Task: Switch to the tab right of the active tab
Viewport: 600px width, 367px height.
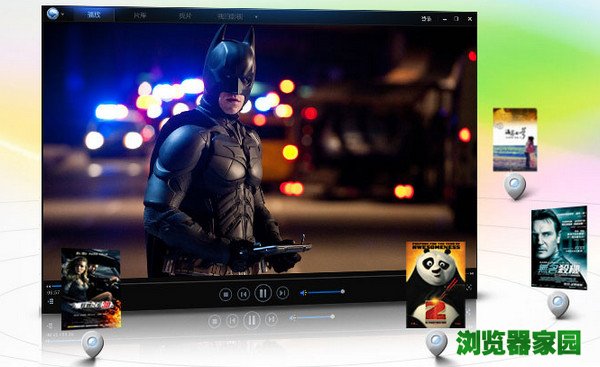Action: click(139, 16)
